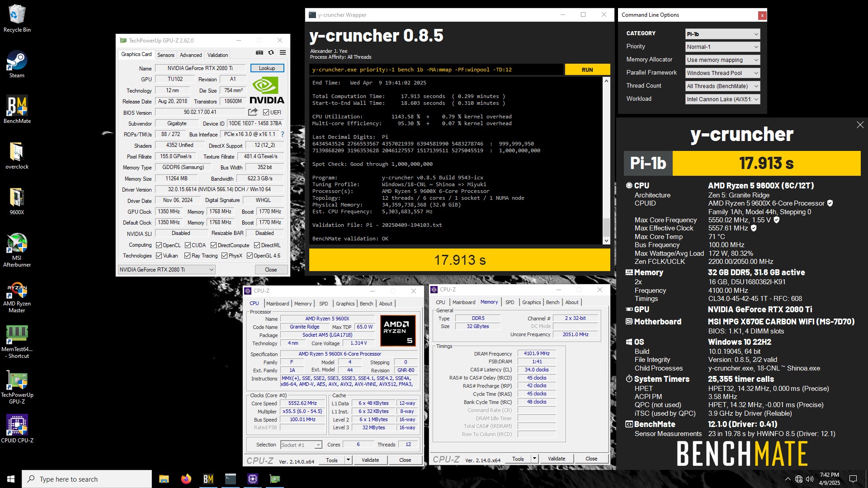This screenshot has height=488, width=868.
Task: Click the y-cruncher command line field
Action: pyautogui.click(x=436, y=70)
